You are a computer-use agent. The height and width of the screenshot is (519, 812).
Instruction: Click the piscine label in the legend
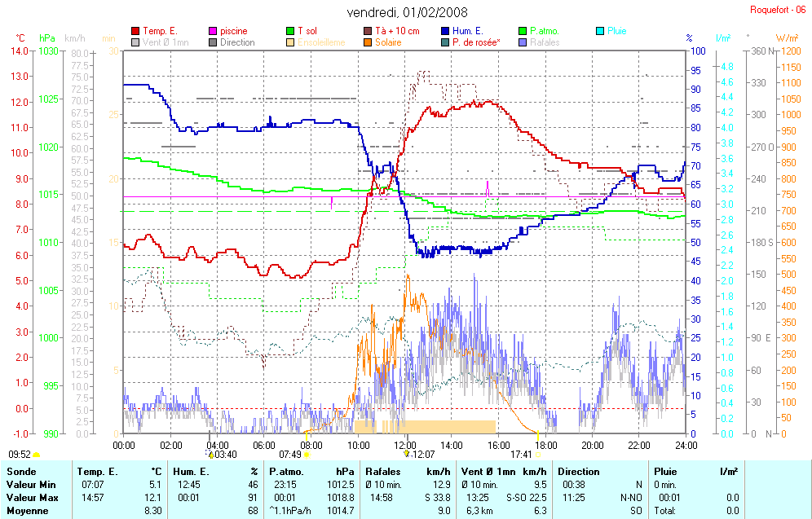point(233,31)
